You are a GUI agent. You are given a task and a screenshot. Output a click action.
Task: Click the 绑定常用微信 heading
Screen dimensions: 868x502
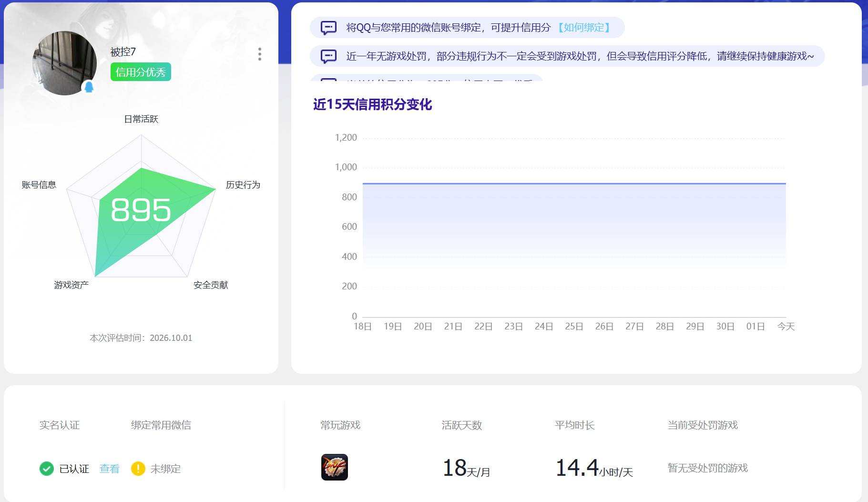coord(161,425)
